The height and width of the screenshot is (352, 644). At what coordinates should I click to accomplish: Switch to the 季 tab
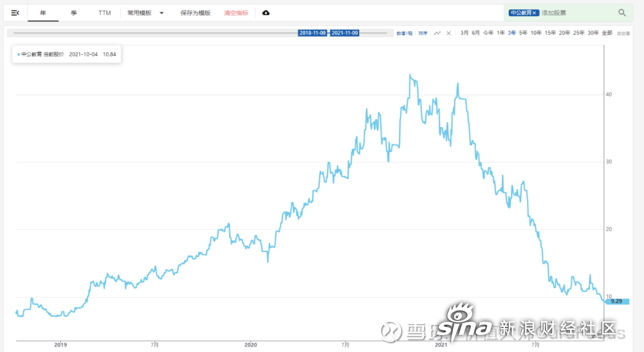point(74,13)
